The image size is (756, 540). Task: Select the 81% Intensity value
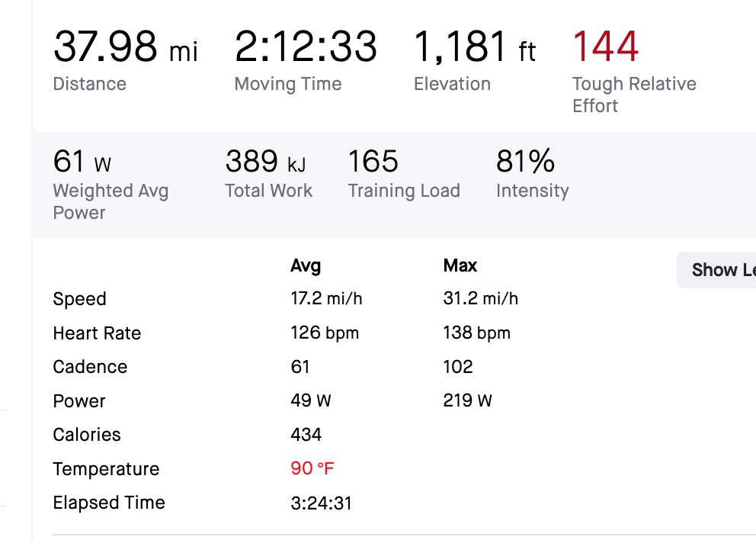click(x=526, y=162)
